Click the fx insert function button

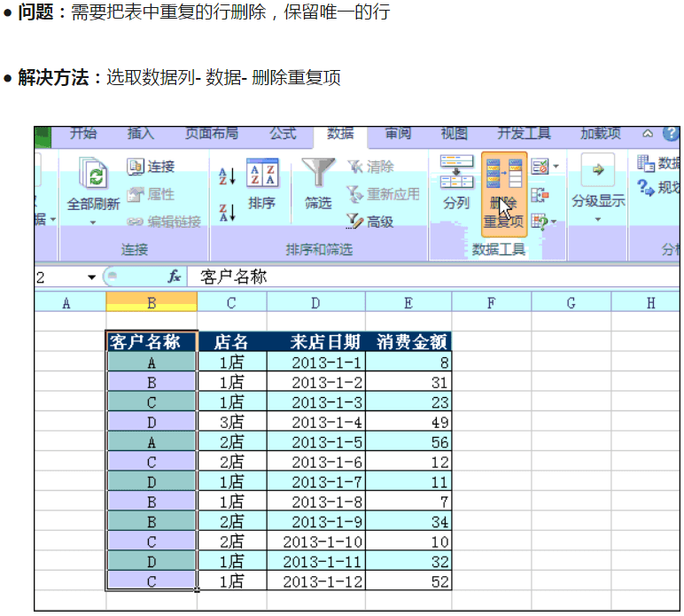[x=175, y=277]
